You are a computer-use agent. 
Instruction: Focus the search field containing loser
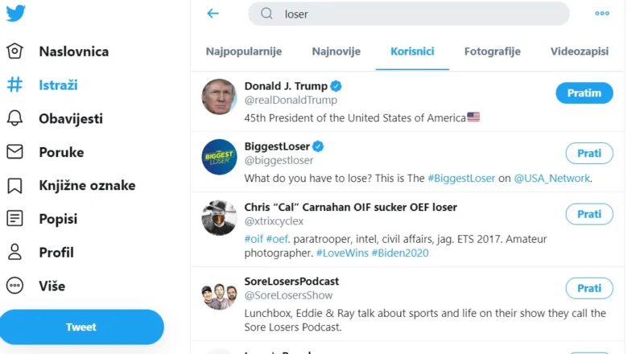(409, 14)
